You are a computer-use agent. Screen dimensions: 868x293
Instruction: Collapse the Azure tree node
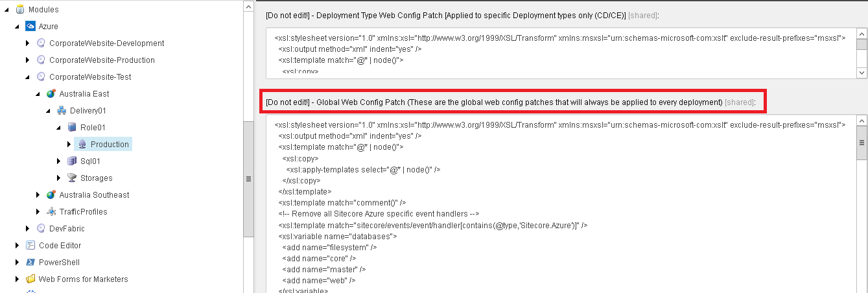pos(17,27)
